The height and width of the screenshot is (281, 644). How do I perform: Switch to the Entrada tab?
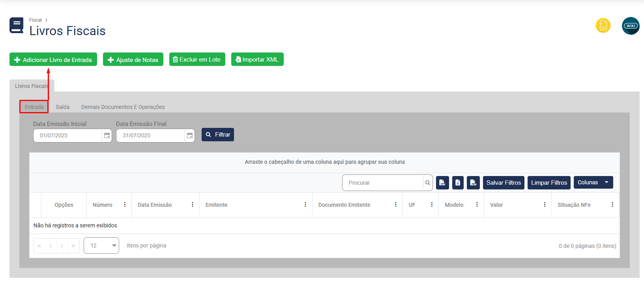(34, 107)
